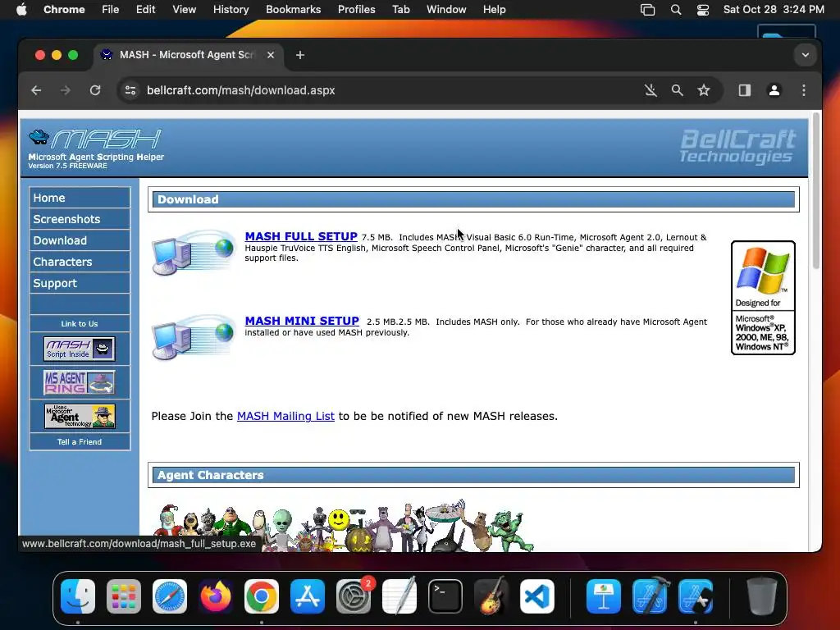
Task: Click the BellCraft Technologies logo
Action: click(737, 146)
